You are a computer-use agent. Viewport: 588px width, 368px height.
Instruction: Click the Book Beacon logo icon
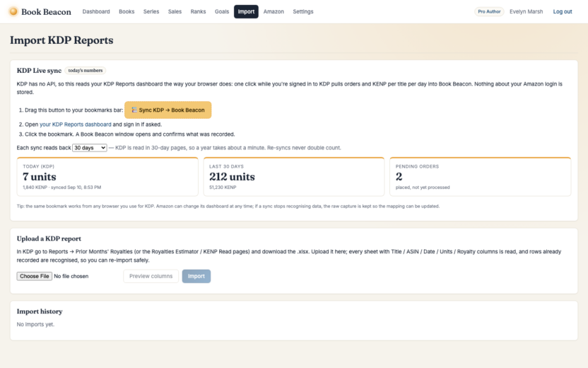click(x=13, y=11)
